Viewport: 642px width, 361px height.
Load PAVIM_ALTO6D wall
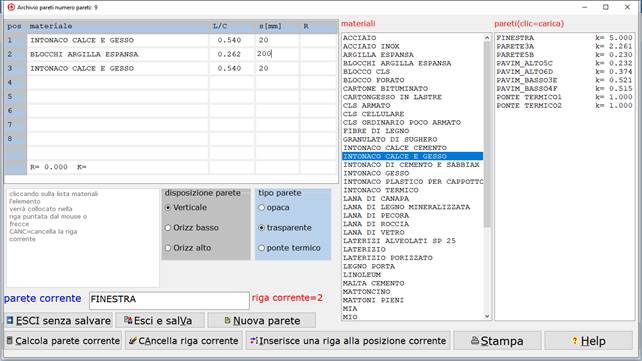[564, 72]
